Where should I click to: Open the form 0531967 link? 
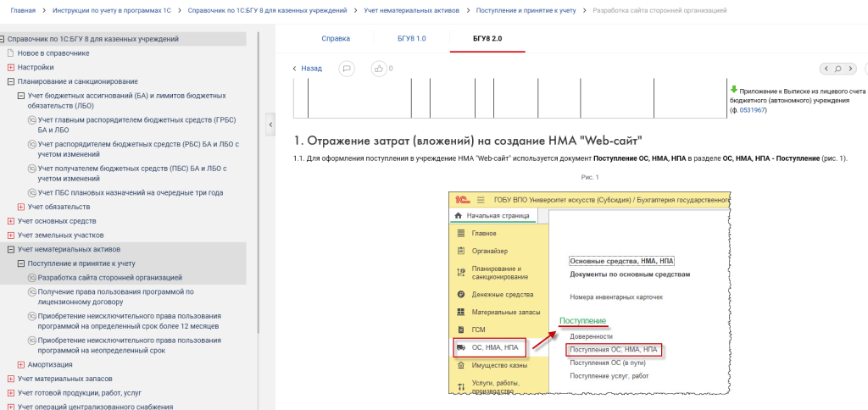752,110
